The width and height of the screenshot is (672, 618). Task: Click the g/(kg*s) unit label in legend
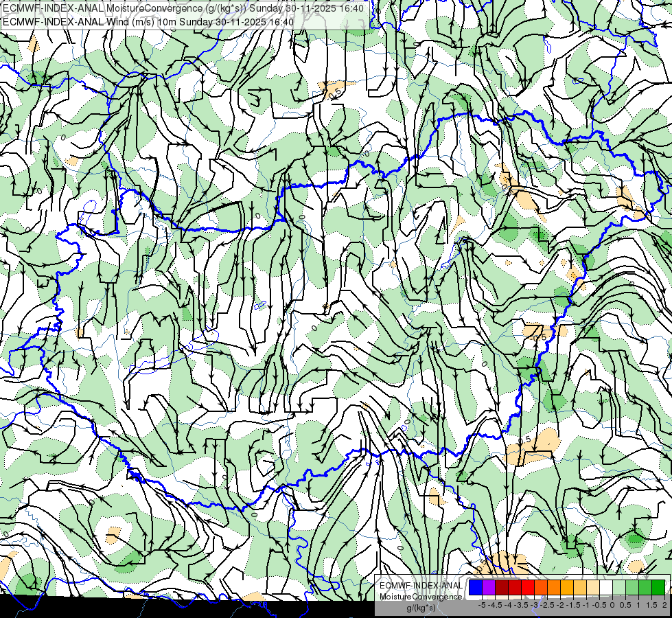[421, 608]
